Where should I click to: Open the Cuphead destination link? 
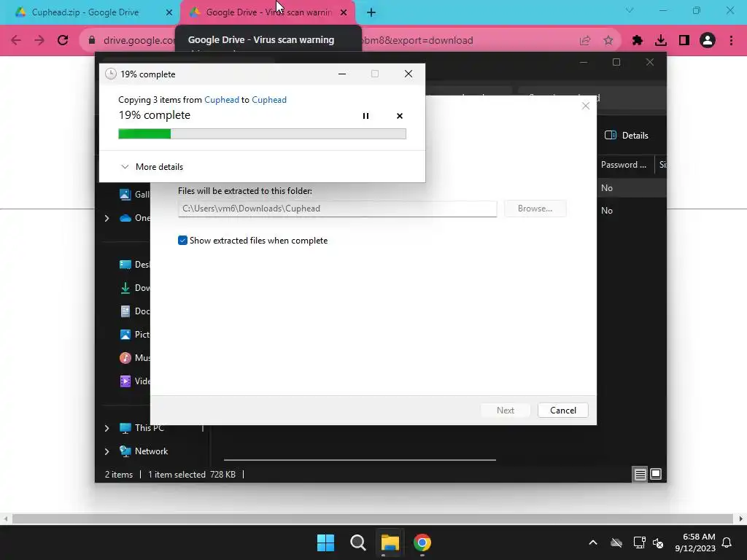pyautogui.click(x=269, y=99)
